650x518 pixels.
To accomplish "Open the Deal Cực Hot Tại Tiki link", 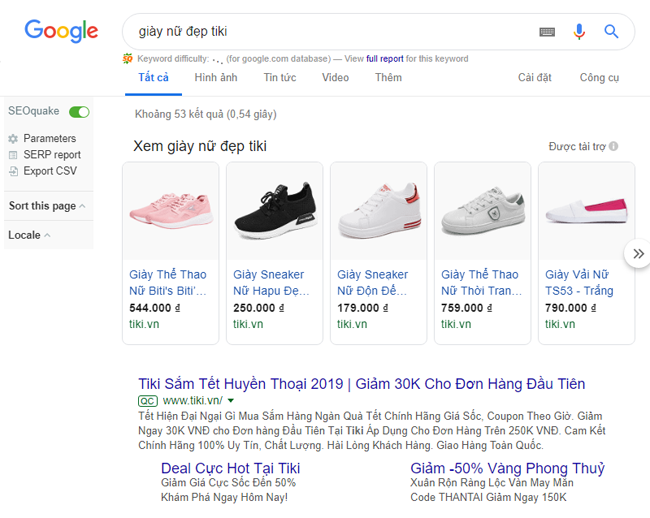I will 230,468.
